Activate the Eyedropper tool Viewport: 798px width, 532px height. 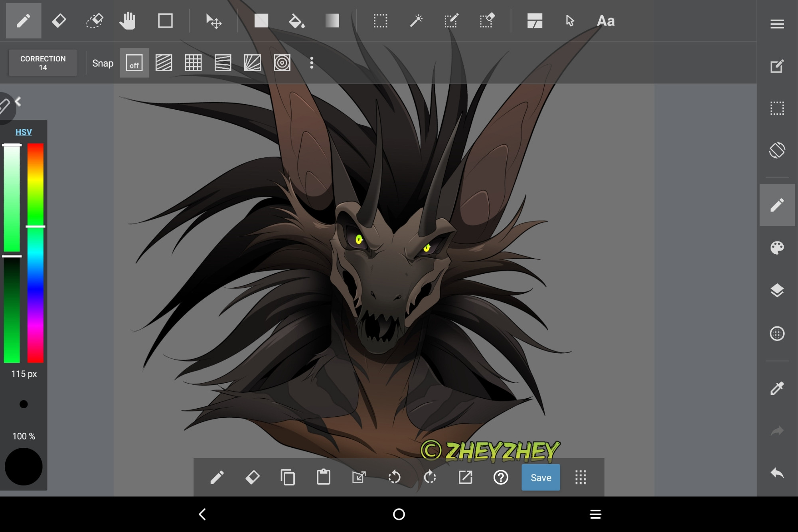[x=777, y=388]
